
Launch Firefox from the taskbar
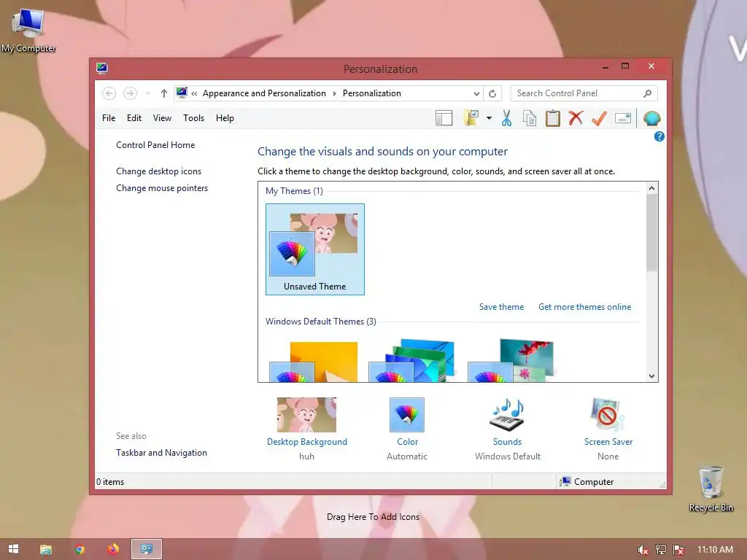point(113,549)
